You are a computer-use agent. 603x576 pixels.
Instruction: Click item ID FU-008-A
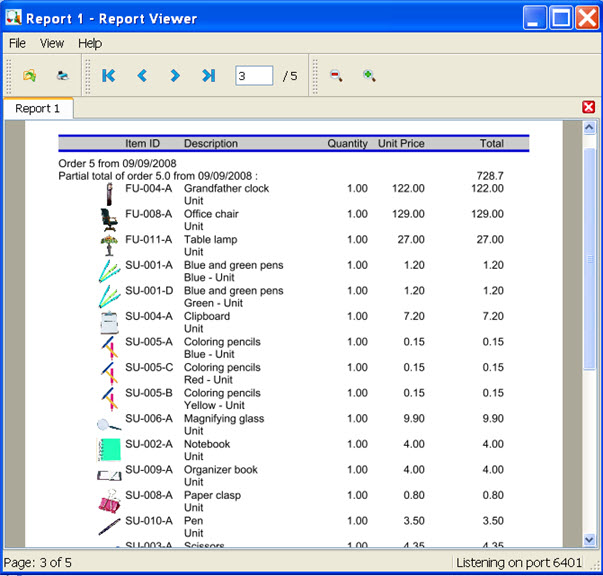(x=148, y=214)
